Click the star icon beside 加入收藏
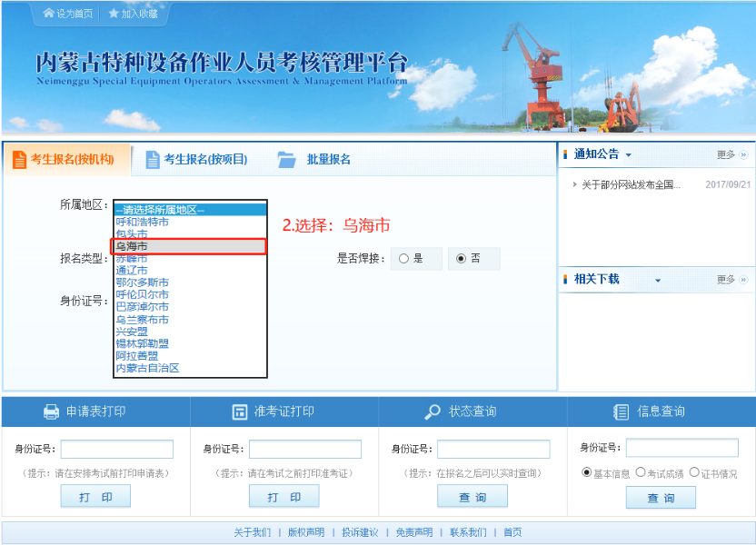 tap(115, 14)
